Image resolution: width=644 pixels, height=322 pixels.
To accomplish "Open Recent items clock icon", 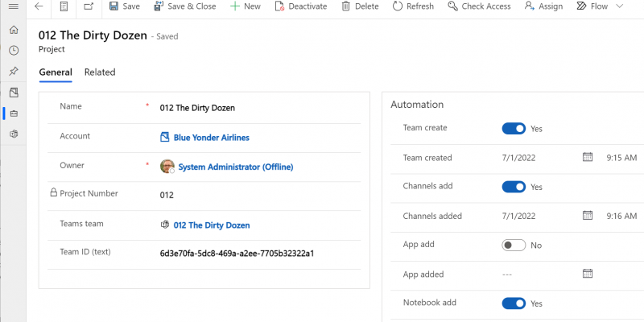I will click(13, 51).
